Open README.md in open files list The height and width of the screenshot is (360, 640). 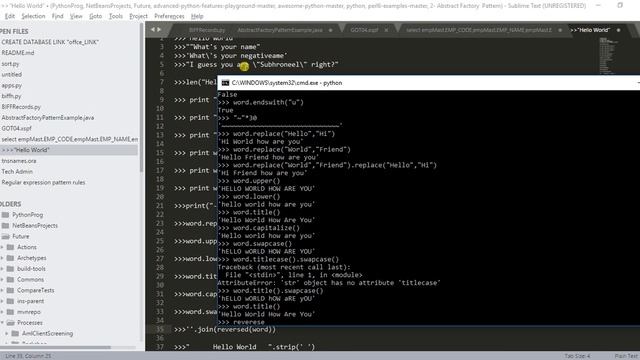[x=18, y=53]
